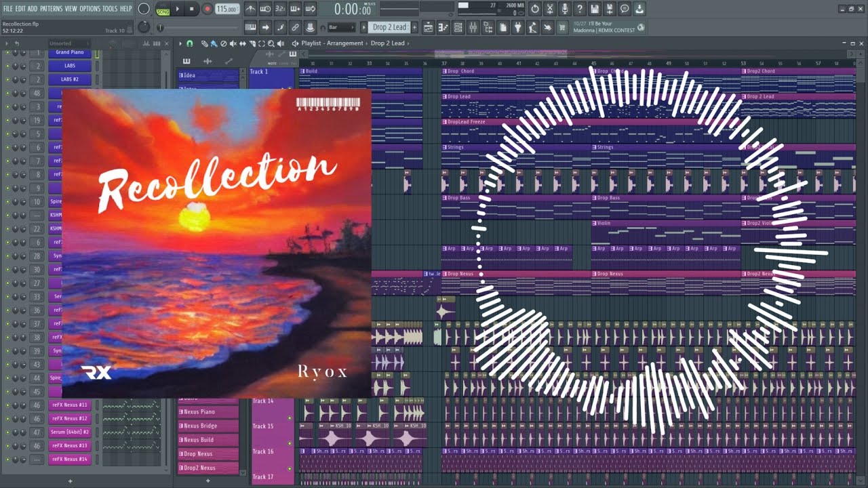Screen dimensions: 868x488
Task: Open the plugin picker plug icon
Action: coord(517,28)
